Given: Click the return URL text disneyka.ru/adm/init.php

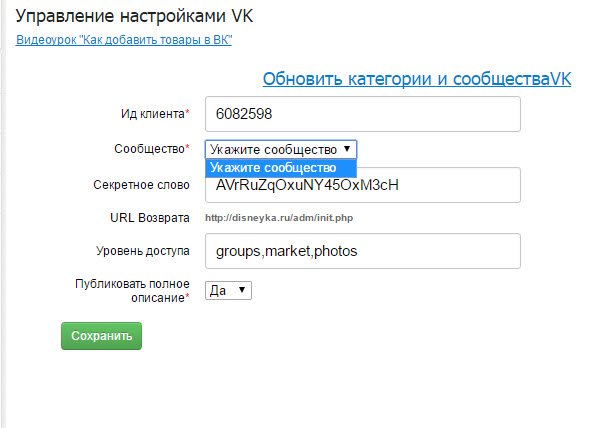Looking at the screenshot, I should tap(279, 218).
